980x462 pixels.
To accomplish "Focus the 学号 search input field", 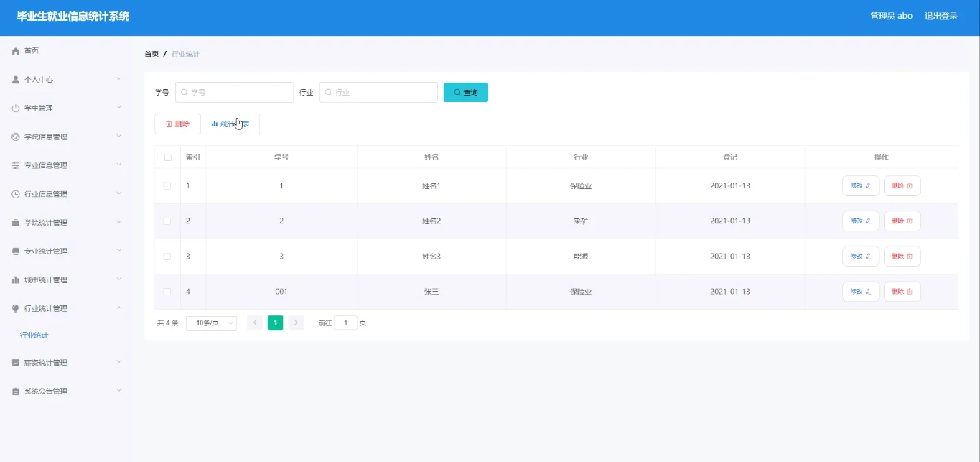I will 235,92.
